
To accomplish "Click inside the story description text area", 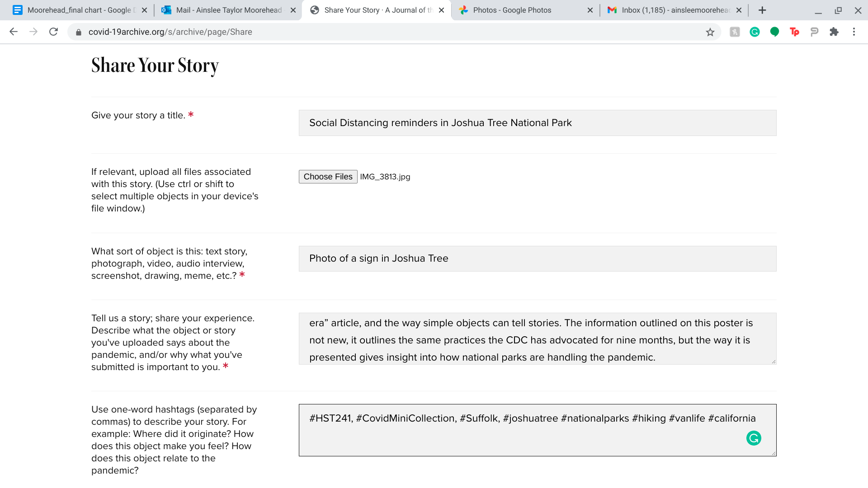I will point(537,339).
